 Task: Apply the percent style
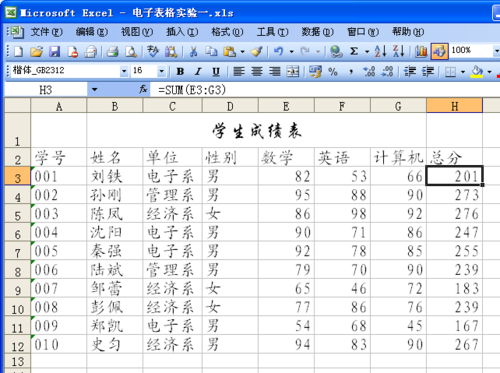(333, 71)
